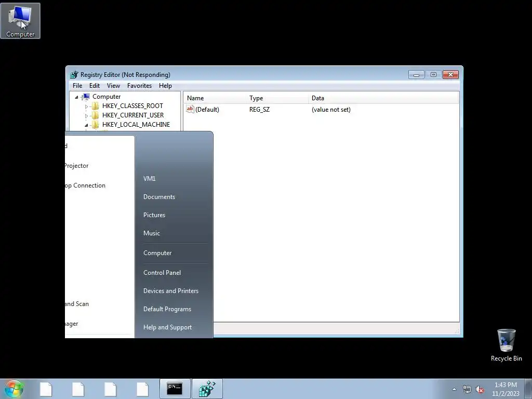The image size is (532, 399).
Task: Open the 'and Scan' program entry
Action: 77,304
